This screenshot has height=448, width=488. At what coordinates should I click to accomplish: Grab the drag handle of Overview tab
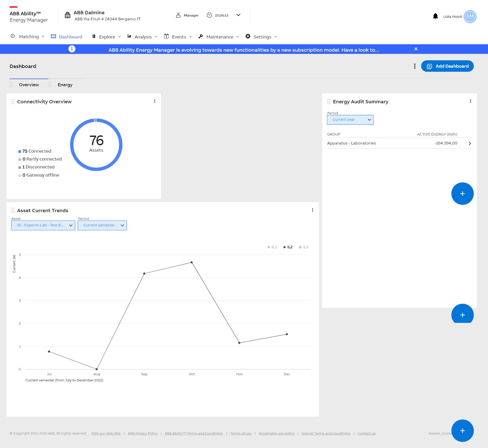pyautogui.click(x=11, y=85)
